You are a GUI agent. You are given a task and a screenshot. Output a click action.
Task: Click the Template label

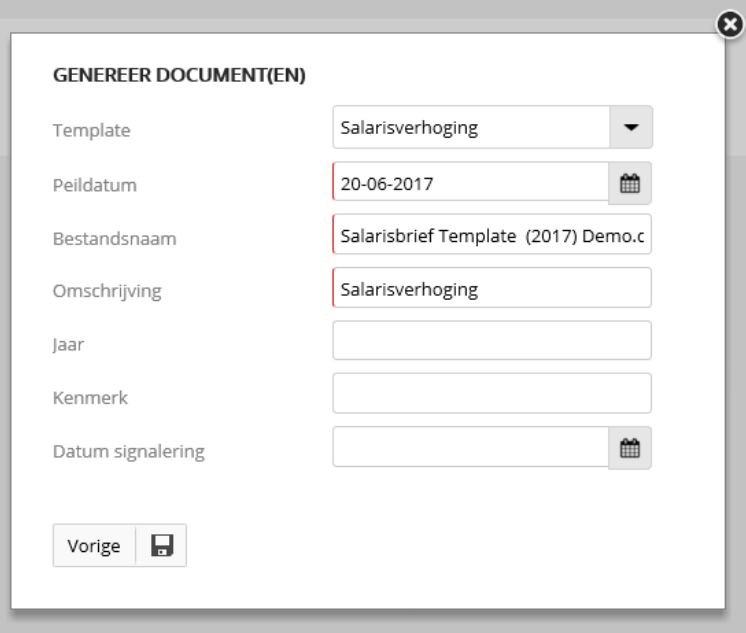pos(91,130)
